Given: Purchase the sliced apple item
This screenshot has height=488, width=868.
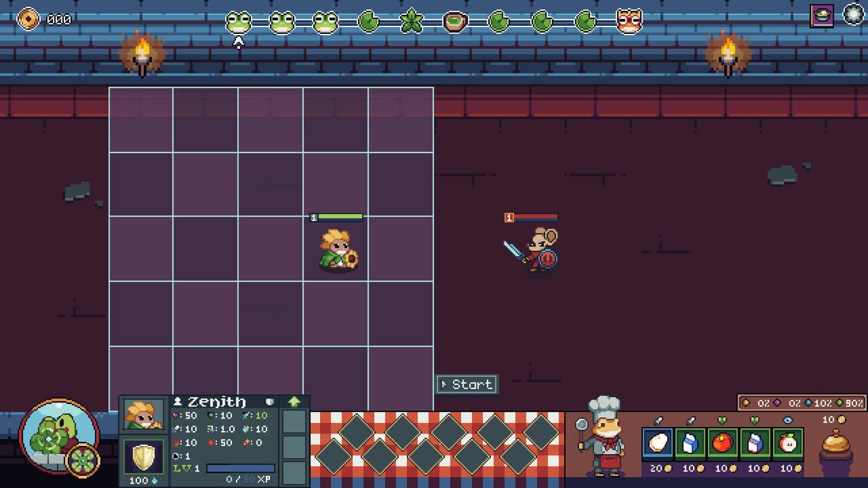Looking at the screenshot, I should (x=787, y=443).
